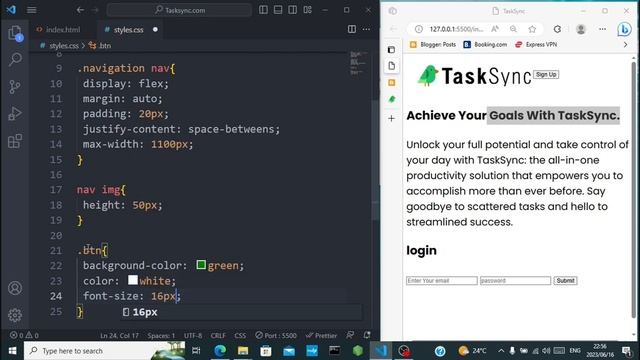Open the white color swatch picker
The height and width of the screenshot is (360, 640).
(133, 280)
